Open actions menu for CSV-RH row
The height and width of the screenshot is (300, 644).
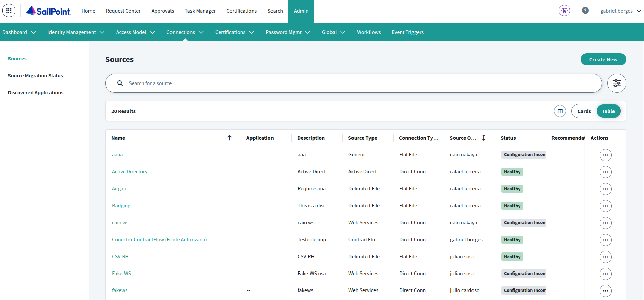[605, 257]
